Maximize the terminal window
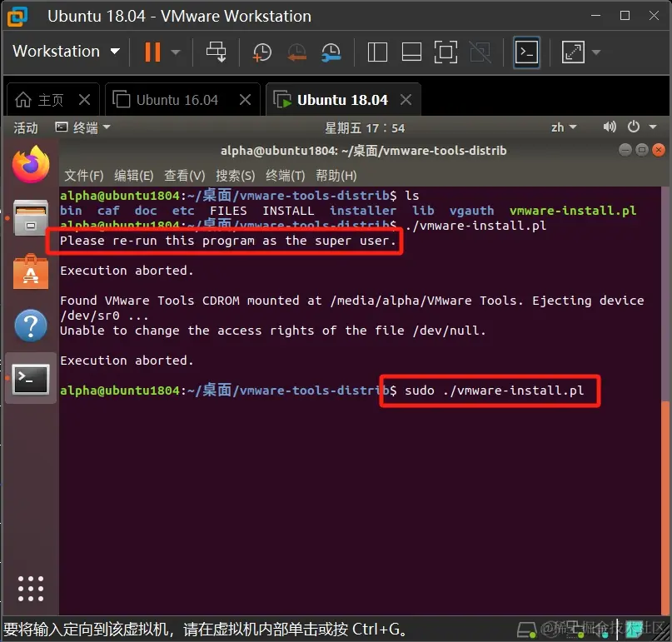 click(642, 150)
